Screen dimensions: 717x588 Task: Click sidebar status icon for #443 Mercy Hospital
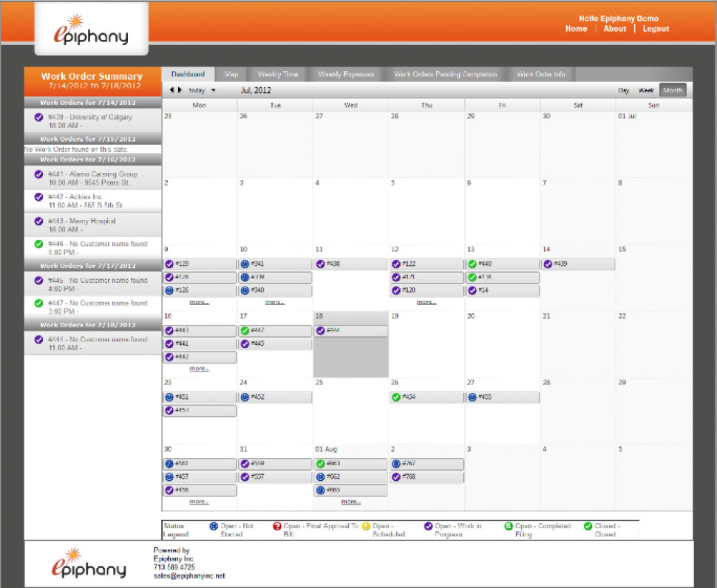pos(39,221)
